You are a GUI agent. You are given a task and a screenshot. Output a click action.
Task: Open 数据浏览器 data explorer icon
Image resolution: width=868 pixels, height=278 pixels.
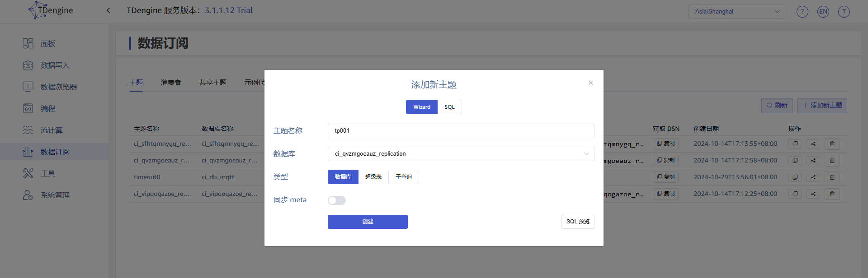(28, 87)
